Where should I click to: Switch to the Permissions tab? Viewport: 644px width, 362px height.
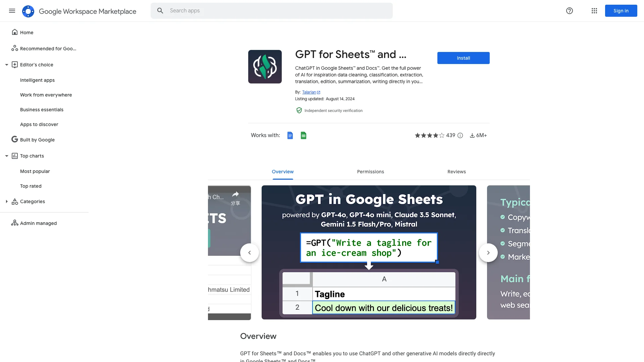(371, 172)
